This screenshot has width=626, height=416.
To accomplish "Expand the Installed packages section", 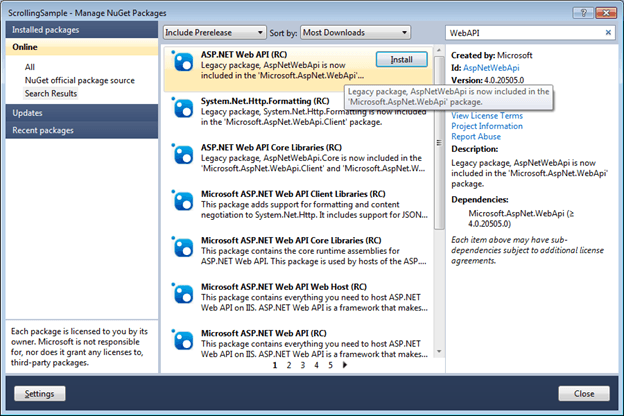I will click(82, 30).
